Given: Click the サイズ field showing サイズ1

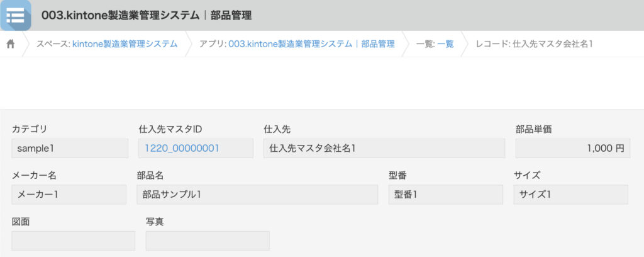Looking at the screenshot, I should pyautogui.click(x=570, y=195).
